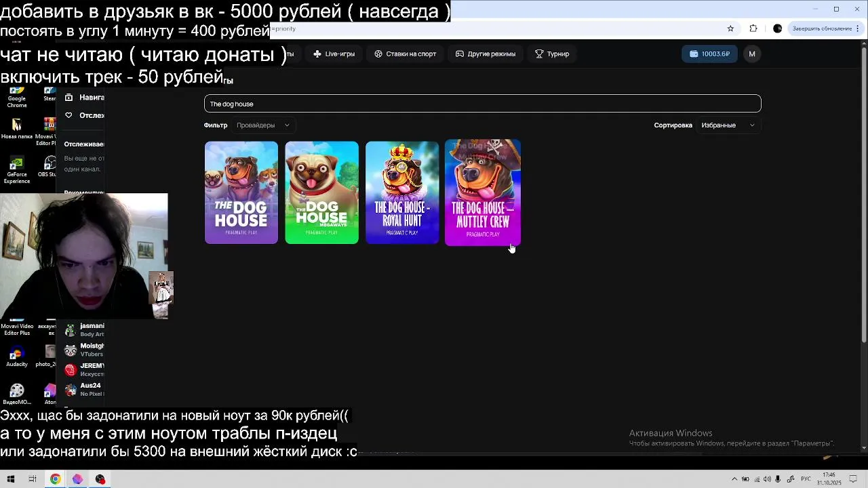
Task: Open The Dog House Muttley Crew game
Action: pos(483,192)
